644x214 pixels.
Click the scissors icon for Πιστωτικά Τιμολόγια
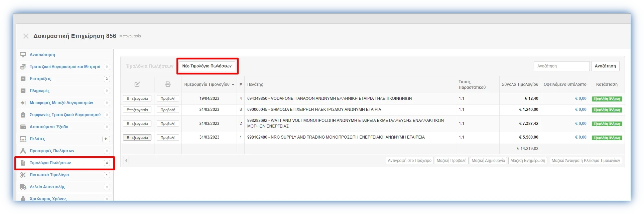point(23,175)
